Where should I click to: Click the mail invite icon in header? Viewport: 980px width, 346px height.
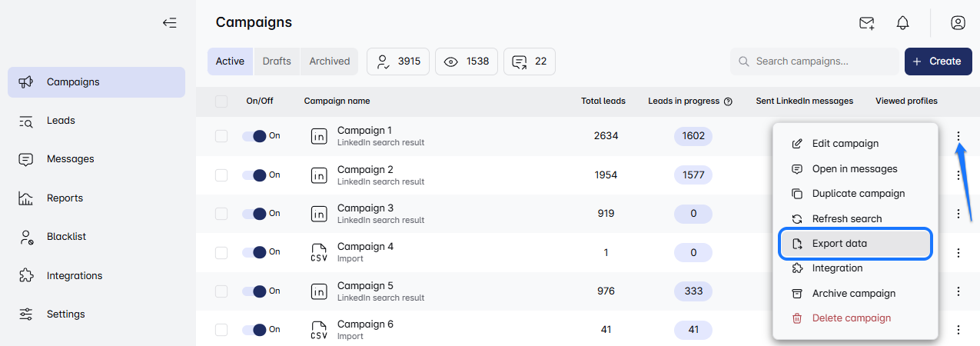(867, 23)
